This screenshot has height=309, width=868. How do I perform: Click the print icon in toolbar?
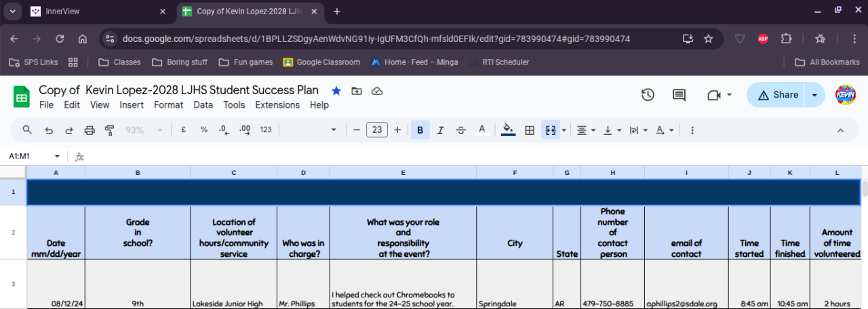(x=89, y=130)
